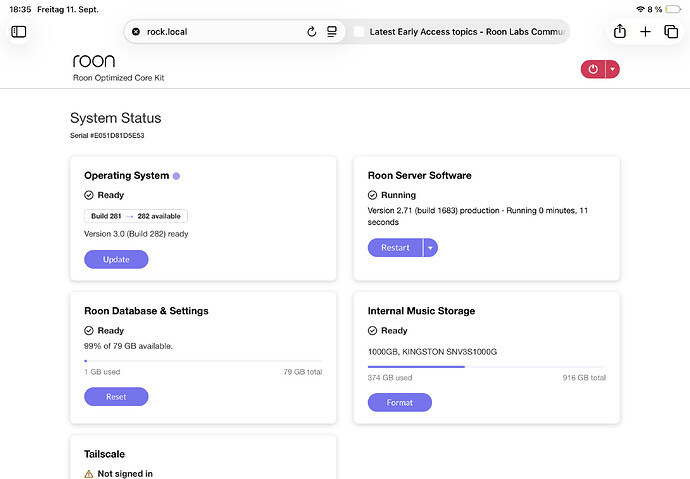This screenshot has height=479, width=690.
Task: Click the "System Status" heading
Action: (x=115, y=118)
